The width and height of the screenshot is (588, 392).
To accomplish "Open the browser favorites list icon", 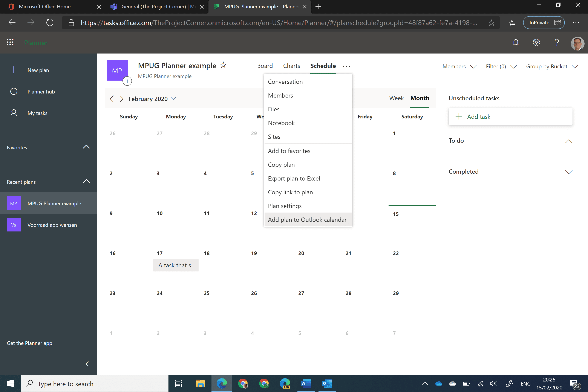I will (x=512, y=23).
